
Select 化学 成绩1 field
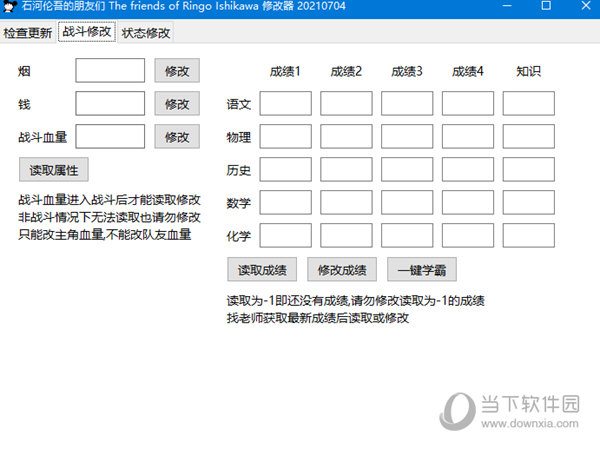click(x=285, y=235)
